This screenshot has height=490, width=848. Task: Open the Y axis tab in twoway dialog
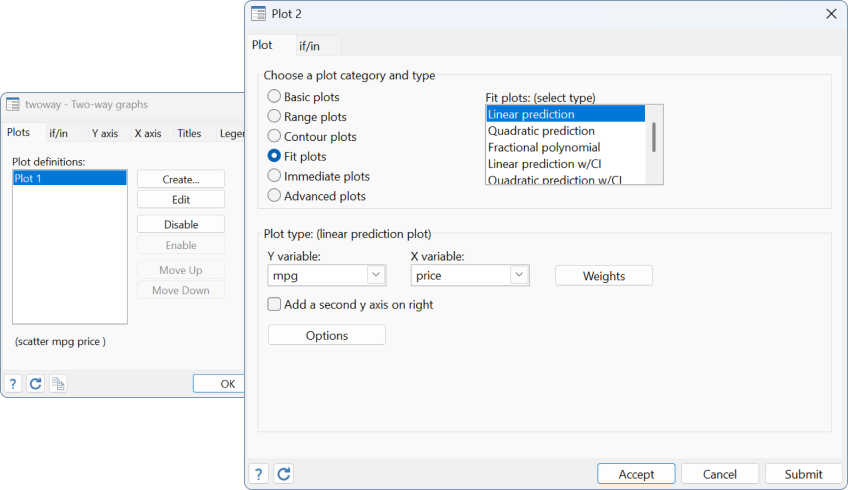pos(105,133)
